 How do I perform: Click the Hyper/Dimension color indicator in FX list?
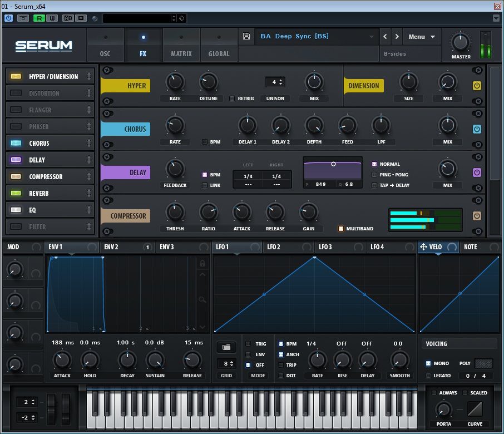(x=16, y=76)
